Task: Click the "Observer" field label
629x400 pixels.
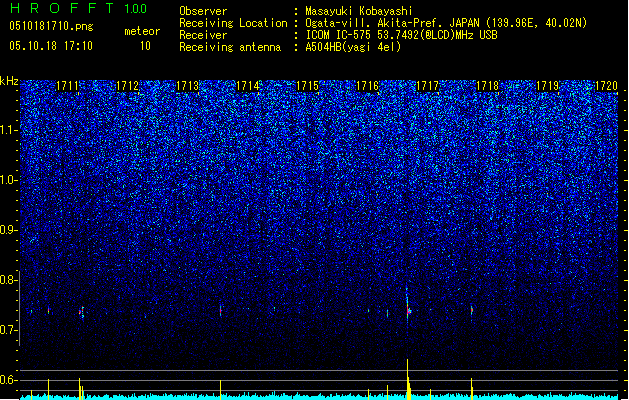Action: point(203,11)
